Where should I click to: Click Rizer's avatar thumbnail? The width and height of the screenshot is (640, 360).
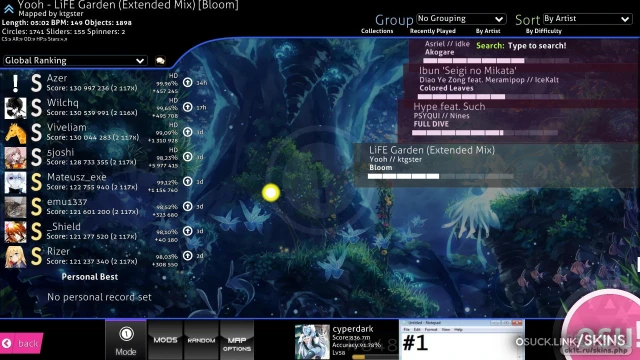tap(15, 257)
